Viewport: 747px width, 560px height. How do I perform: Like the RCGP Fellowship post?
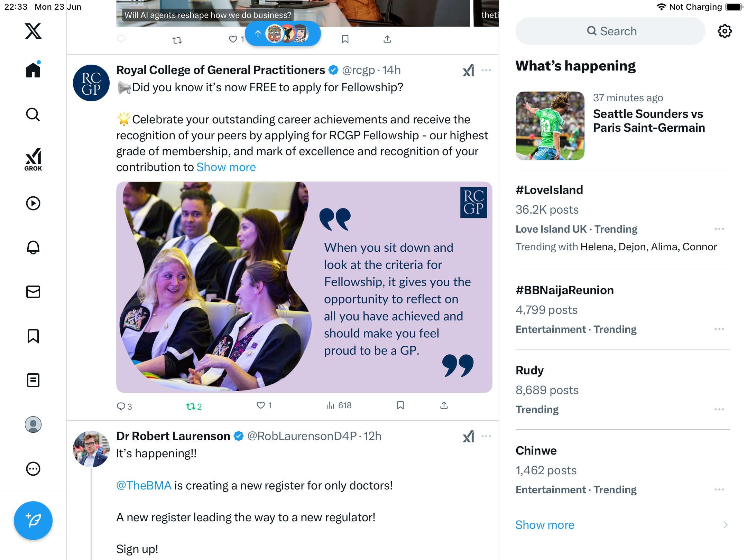tap(264, 405)
